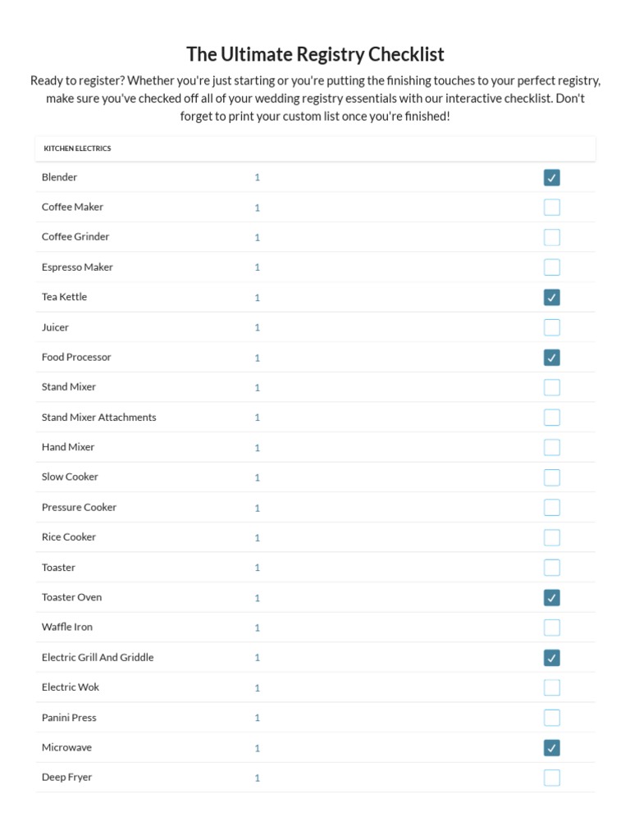This screenshot has width=630, height=840.
Task: Uncheck Electric Grill And Griddle
Action: [552, 658]
